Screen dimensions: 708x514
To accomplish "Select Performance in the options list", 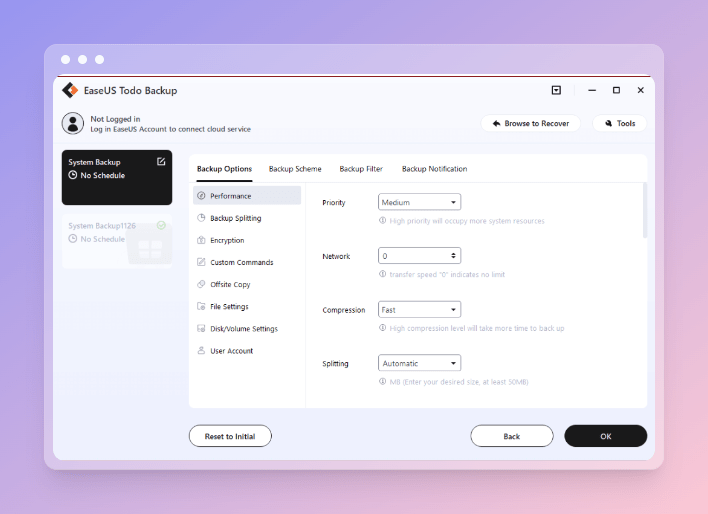I will point(247,196).
